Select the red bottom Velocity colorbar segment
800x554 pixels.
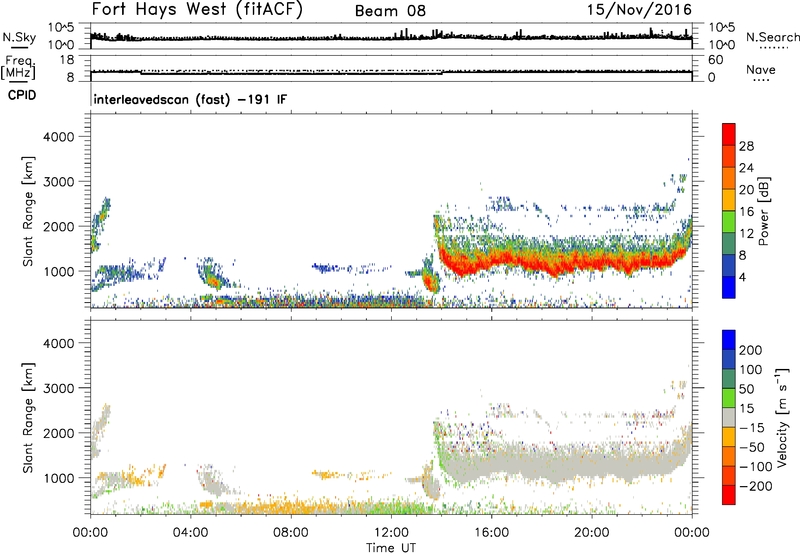pos(729,495)
